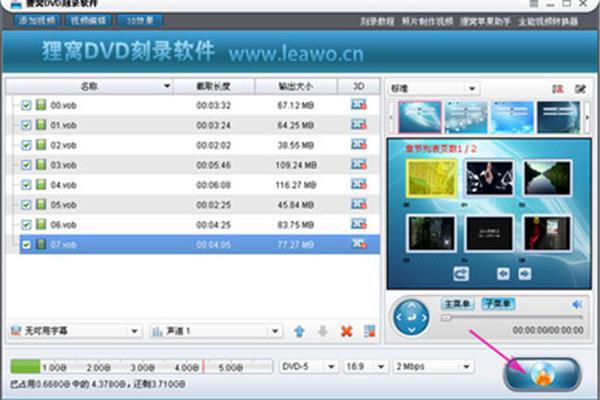Click return loop icon in menu preview

click(461, 274)
